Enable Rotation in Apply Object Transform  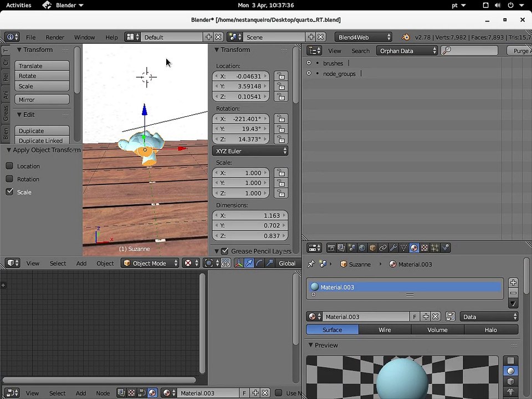pos(9,179)
